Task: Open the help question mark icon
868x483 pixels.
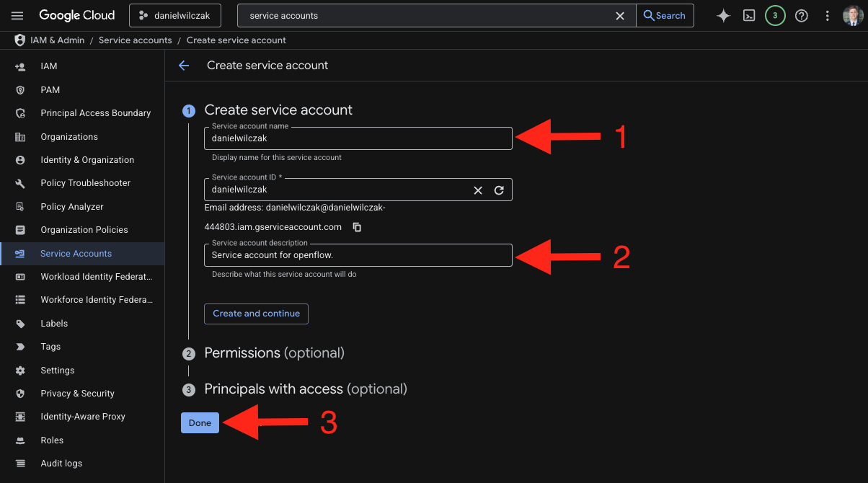Action: point(801,16)
